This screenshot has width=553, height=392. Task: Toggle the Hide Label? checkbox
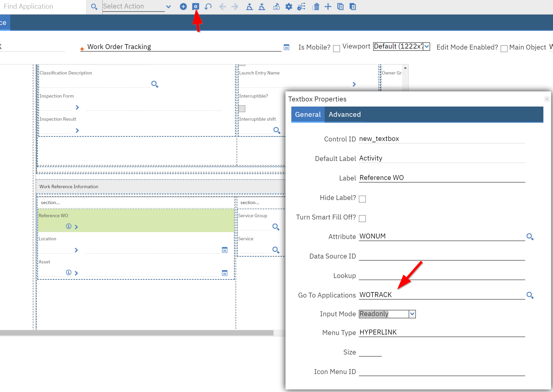(x=362, y=198)
